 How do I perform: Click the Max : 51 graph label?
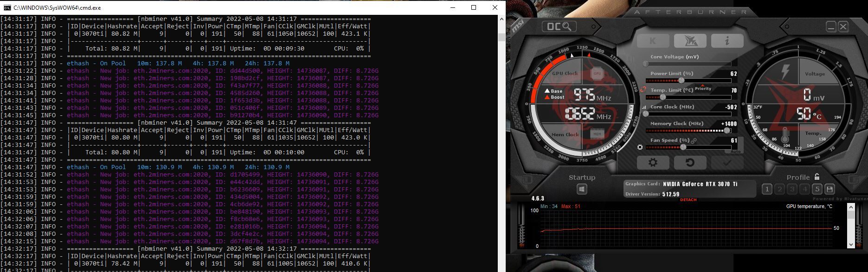point(571,207)
